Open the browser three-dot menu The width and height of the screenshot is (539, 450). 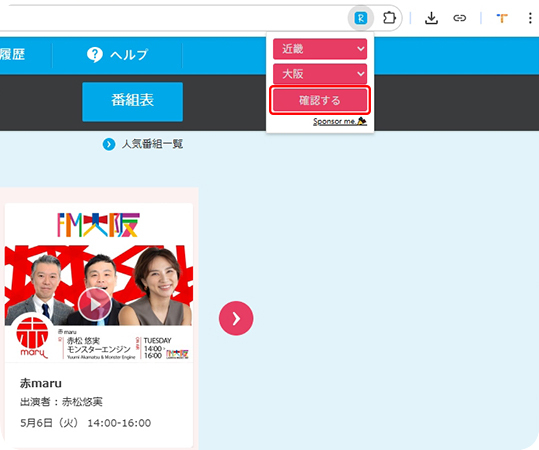click(530, 18)
